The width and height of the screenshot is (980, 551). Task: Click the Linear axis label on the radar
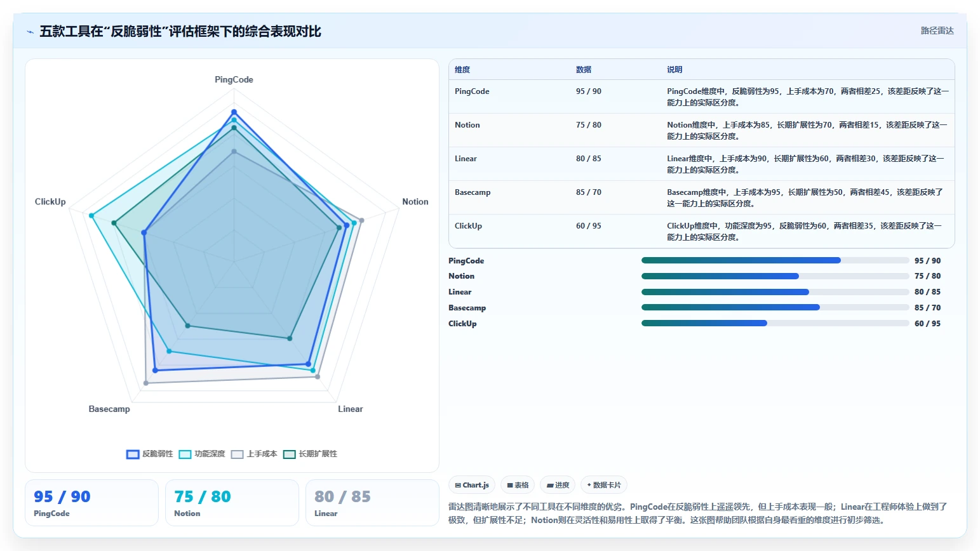pos(351,409)
